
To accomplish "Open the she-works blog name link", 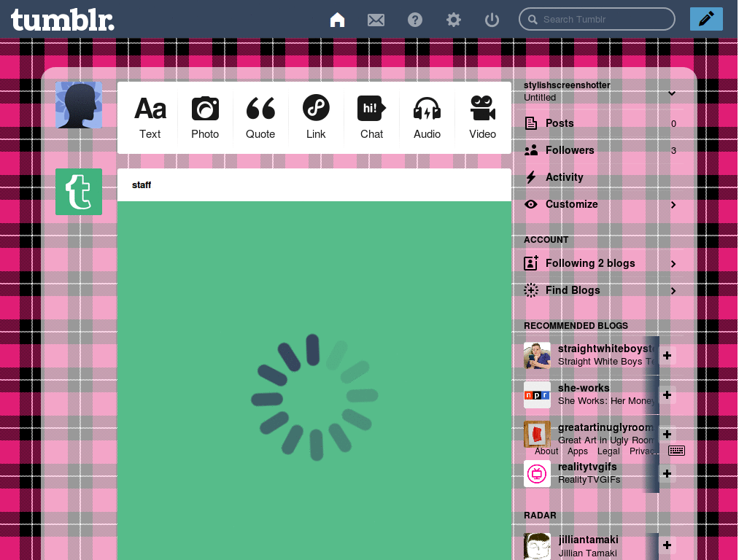I will pos(584,388).
